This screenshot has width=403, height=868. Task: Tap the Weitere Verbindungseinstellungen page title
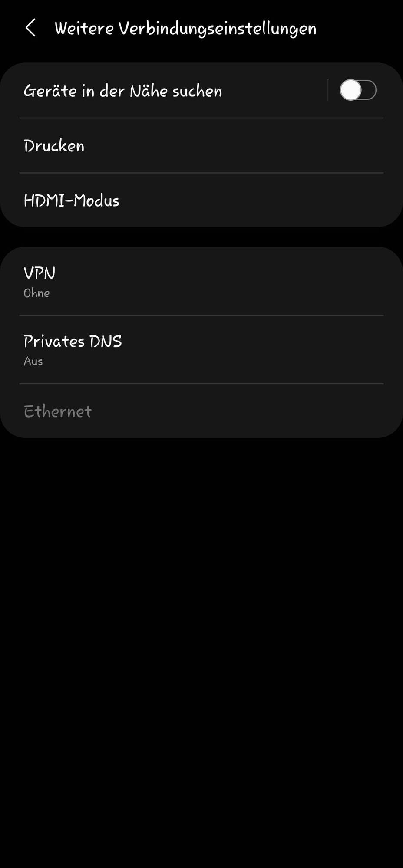185,29
